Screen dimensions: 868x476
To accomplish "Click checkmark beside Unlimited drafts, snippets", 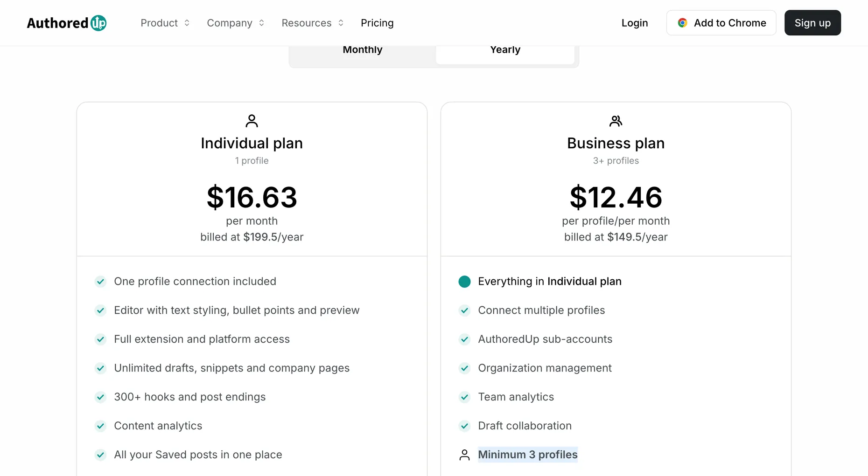I will 100,368.
